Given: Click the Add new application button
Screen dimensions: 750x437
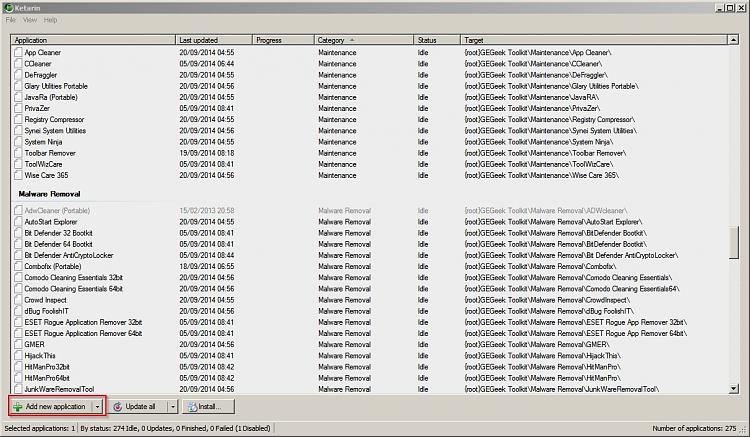Looking at the screenshot, I should point(51,406).
